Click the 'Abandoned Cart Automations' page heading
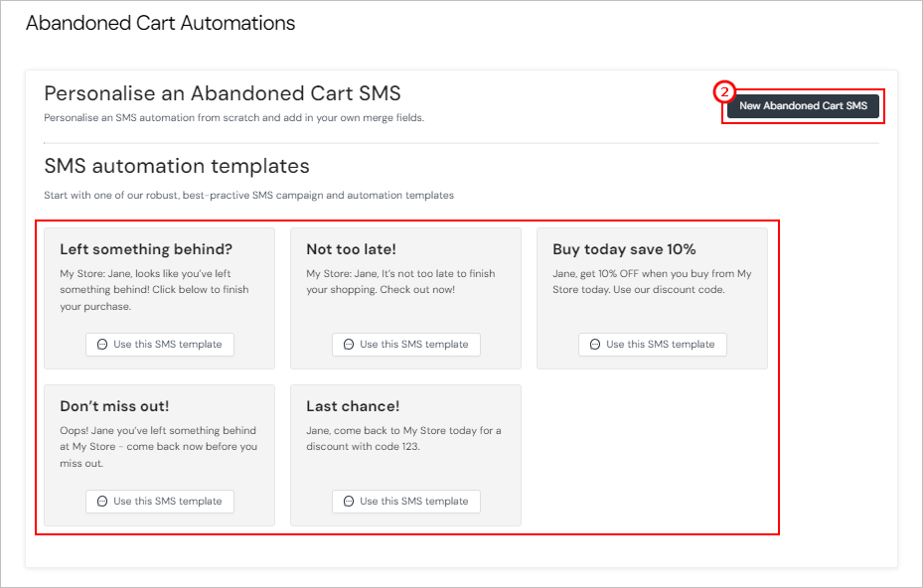Screen dimensions: 923x588 click(161, 23)
